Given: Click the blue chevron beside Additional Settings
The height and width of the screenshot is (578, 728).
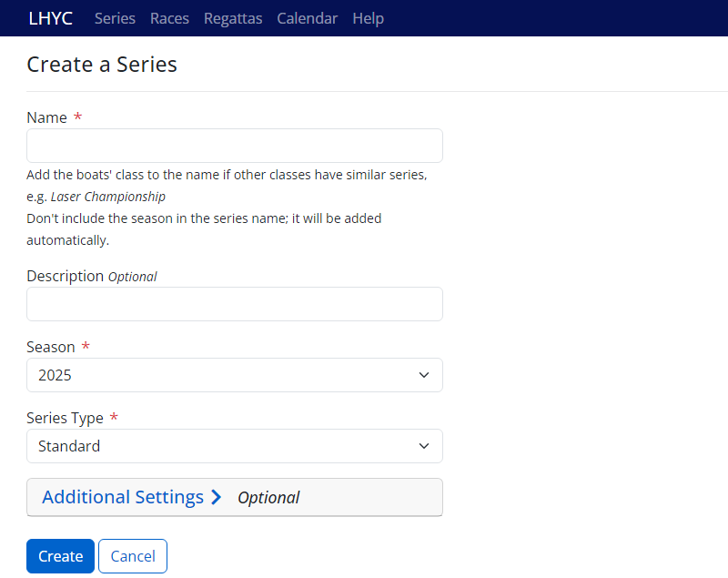Looking at the screenshot, I should pos(216,497).
